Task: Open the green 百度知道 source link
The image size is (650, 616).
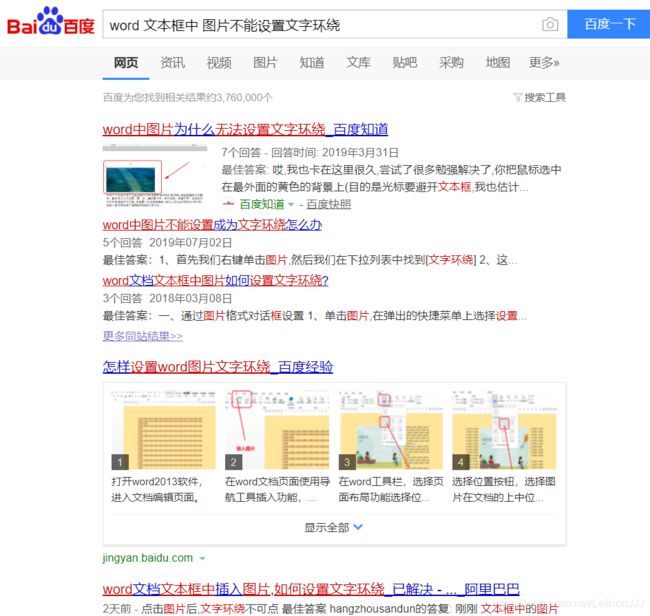Action: coord(262,204)
